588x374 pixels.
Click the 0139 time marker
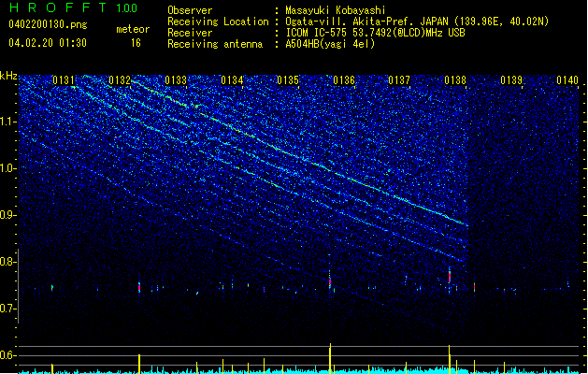(511, 80)
